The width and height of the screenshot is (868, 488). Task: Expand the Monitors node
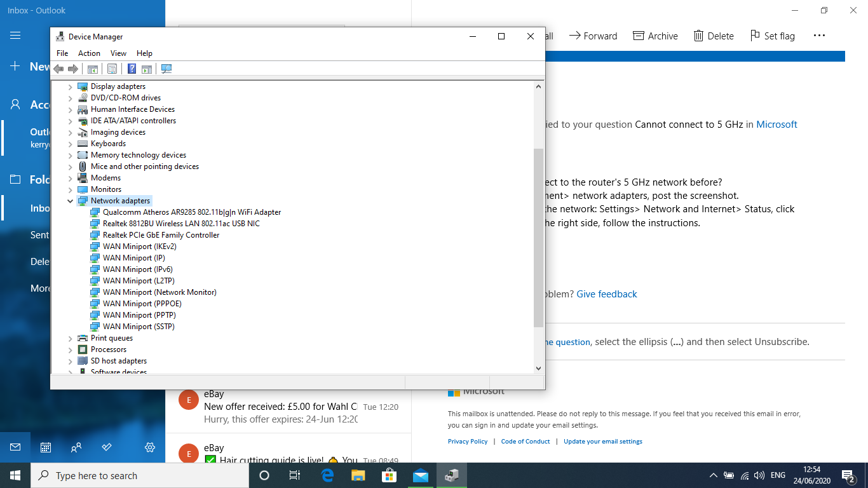(x=70, y=189)
